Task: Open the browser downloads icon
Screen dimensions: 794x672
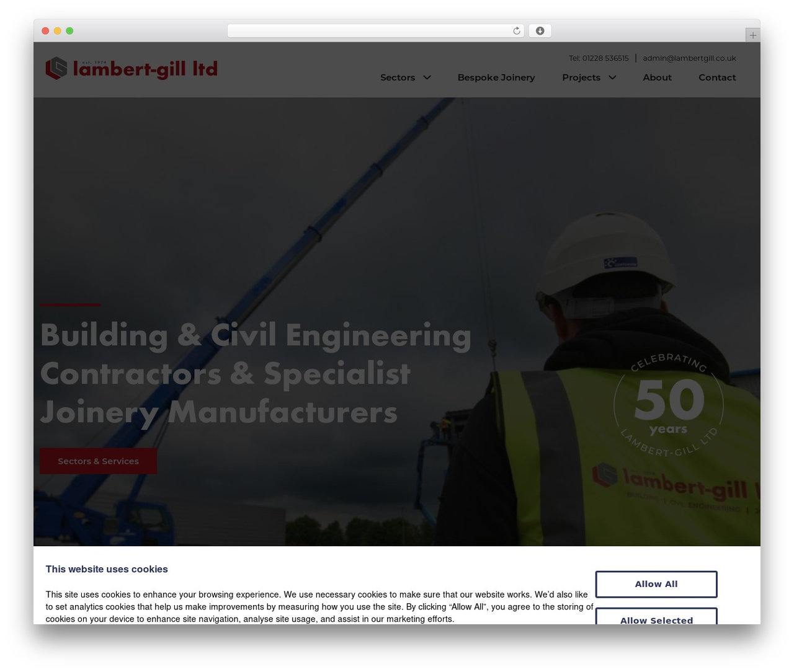Action: (540, 31)
